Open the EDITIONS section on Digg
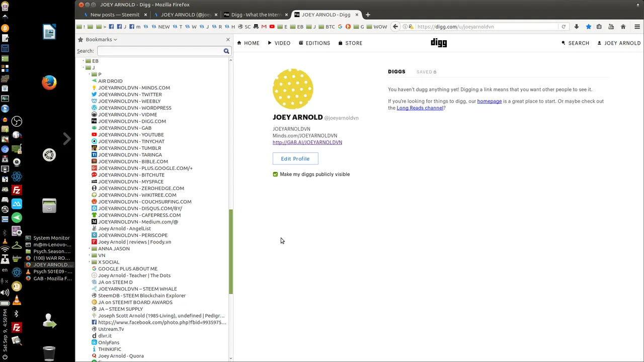This screenshot has width=644, height=362. 314,43
